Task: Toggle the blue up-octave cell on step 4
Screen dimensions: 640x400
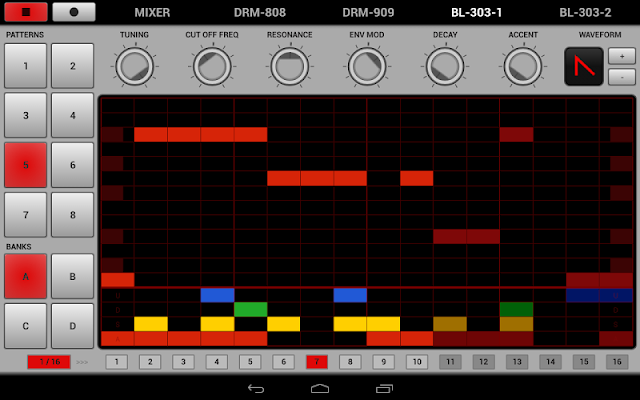Action: [x=217, y=295]
